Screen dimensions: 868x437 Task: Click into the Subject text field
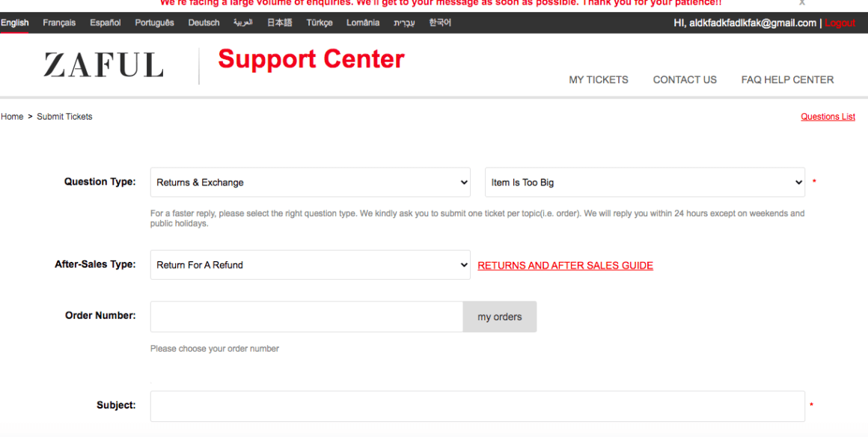[477, 406]
